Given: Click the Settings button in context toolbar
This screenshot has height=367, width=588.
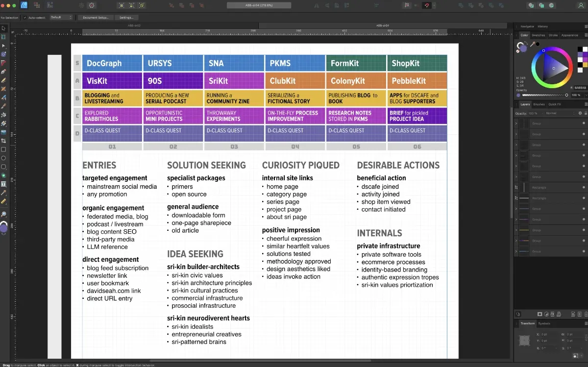Looking at the screenshot, I should click(x=126, y=18).
